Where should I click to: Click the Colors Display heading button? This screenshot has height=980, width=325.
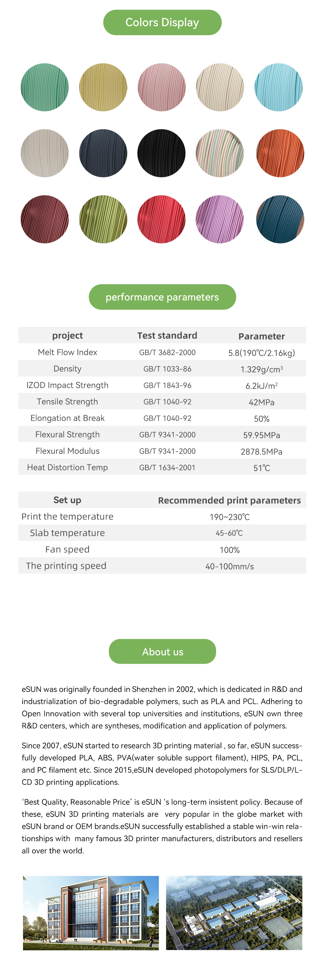[x=162, y=22]
